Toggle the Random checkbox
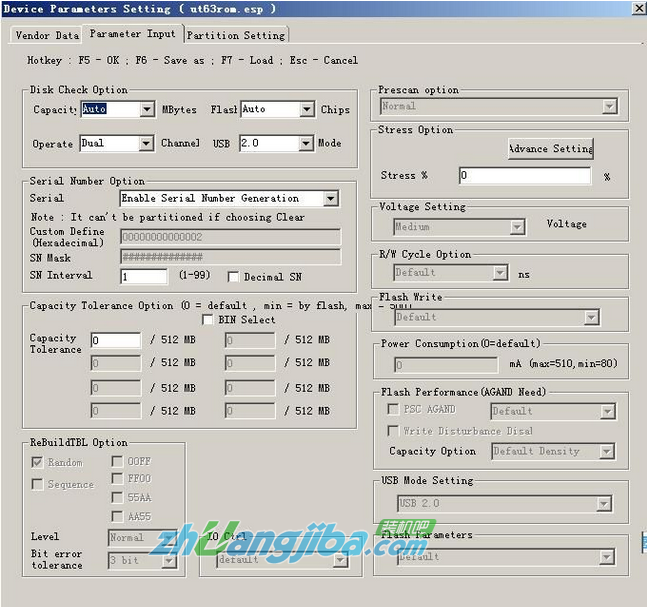647x607 pixels. click(x=38, y=463)
